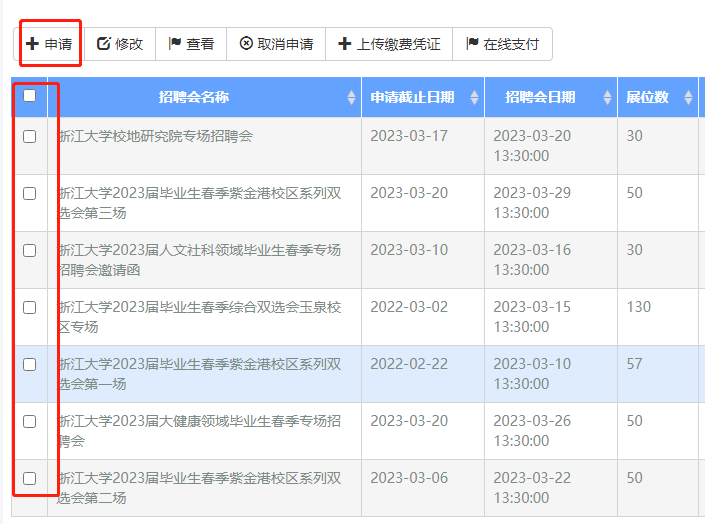Click the 2023-03-17 deadline date cell
The width and height of the screenshot is (705, 524).
coord(409,136)
